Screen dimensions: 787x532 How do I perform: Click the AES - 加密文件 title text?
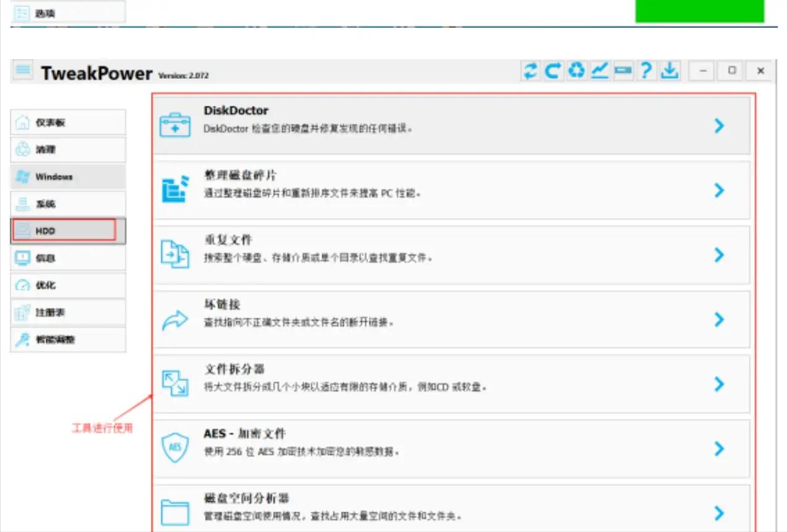click(x=245, y=433)
